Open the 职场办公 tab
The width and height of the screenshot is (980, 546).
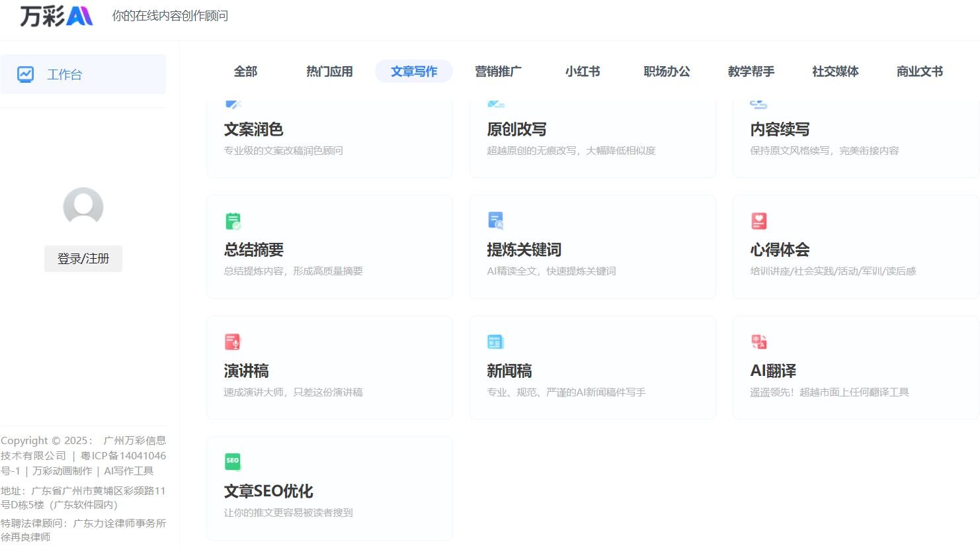(667, 71)
